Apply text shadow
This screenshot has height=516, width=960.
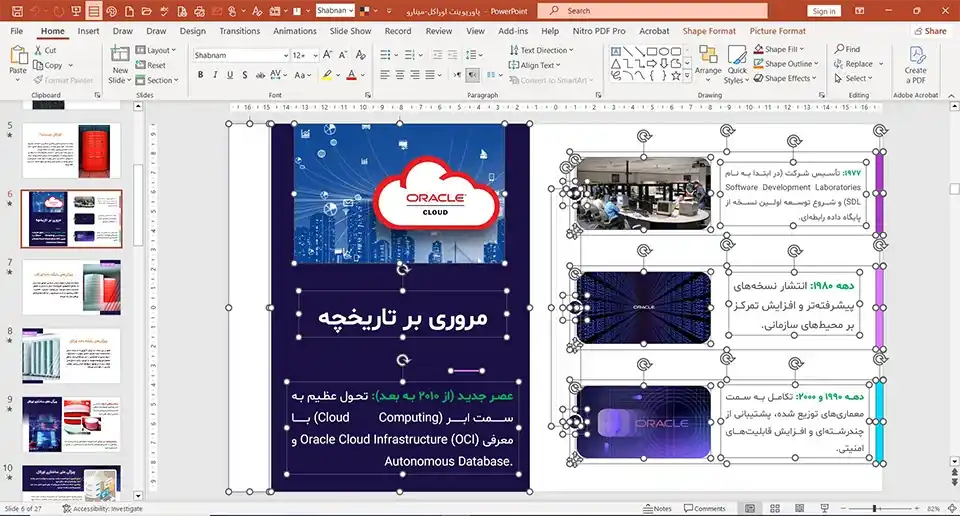coord(245,75)
